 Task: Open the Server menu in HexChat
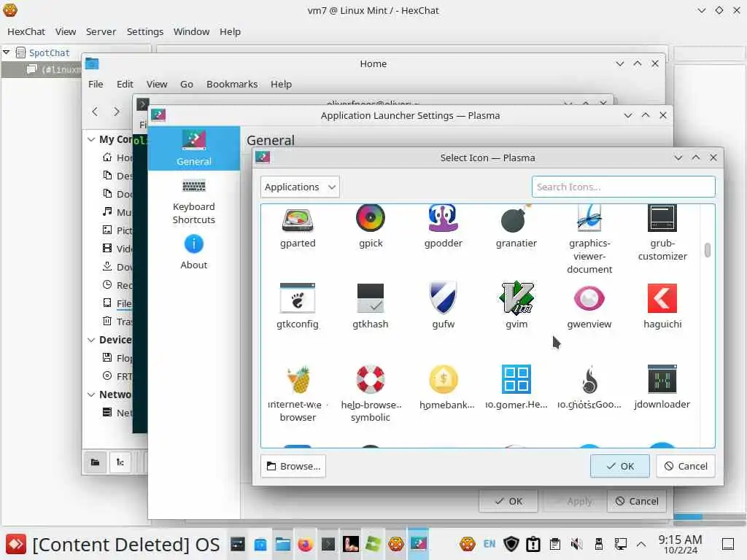[x=101, y=31]
